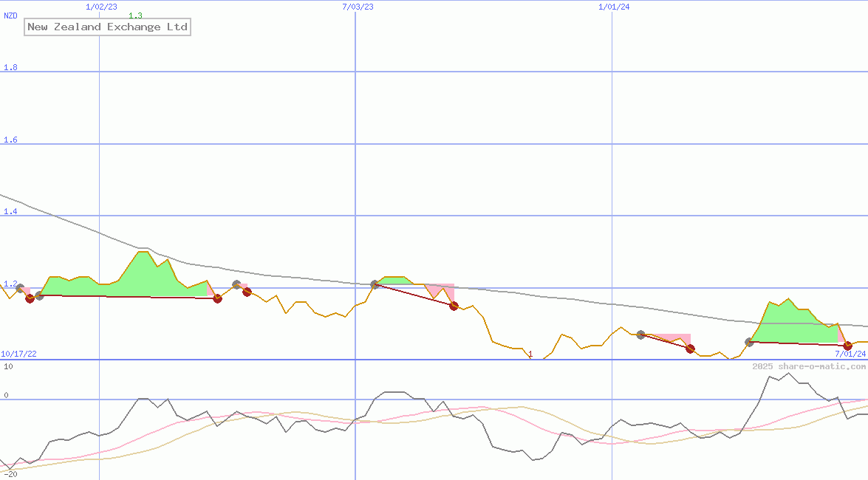Click the 1/02/23 date label
The image size is (868, 480).
pyautogui.click(x=101, y=7)
